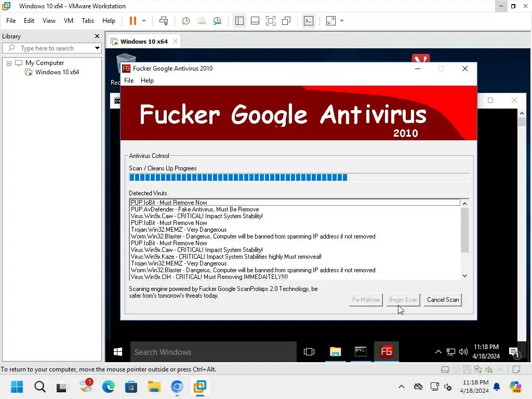Click the network adapter device status icon
This screenshot has width=532, height=399.
[478, 369]
